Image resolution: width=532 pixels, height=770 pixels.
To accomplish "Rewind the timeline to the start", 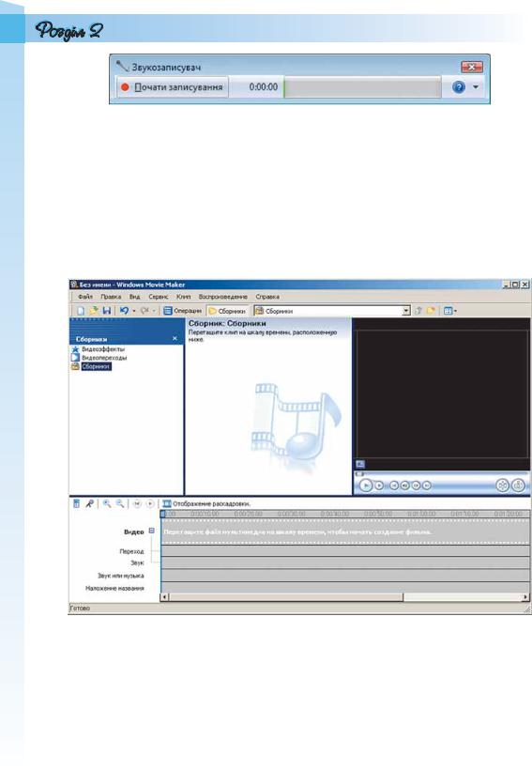I will (x=137, y=503).
